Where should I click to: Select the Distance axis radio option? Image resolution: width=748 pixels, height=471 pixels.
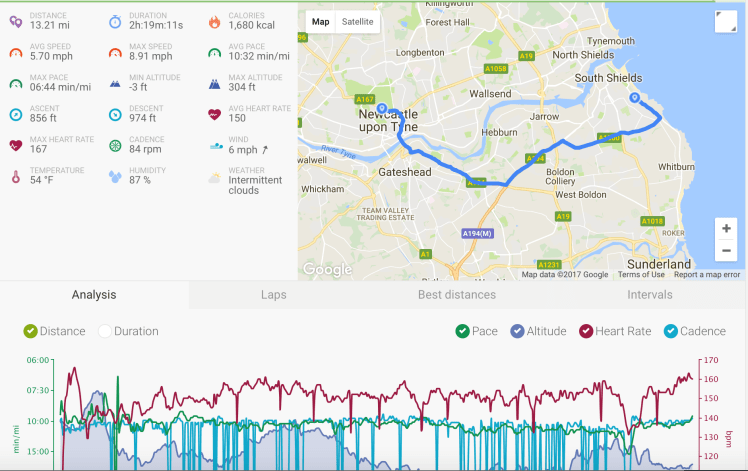point(31,331)
